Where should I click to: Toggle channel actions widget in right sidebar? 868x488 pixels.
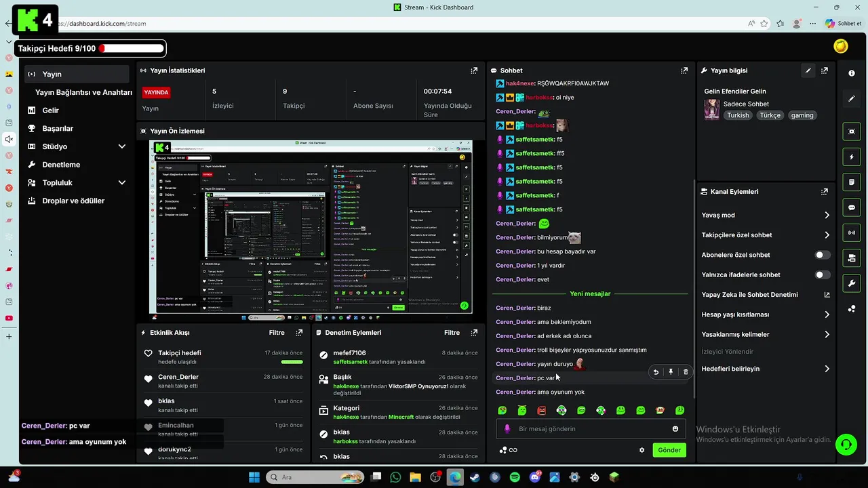[x=852, y=258]
